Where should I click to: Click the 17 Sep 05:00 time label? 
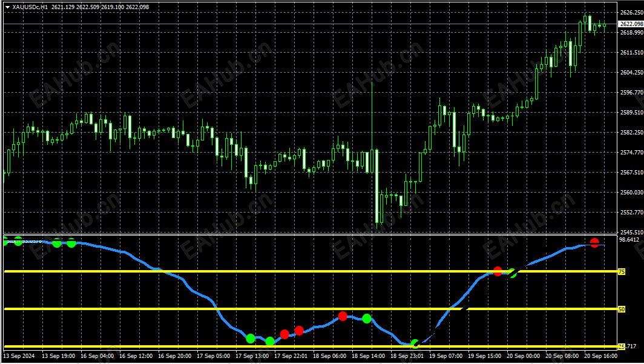click(x=213, y=356)
